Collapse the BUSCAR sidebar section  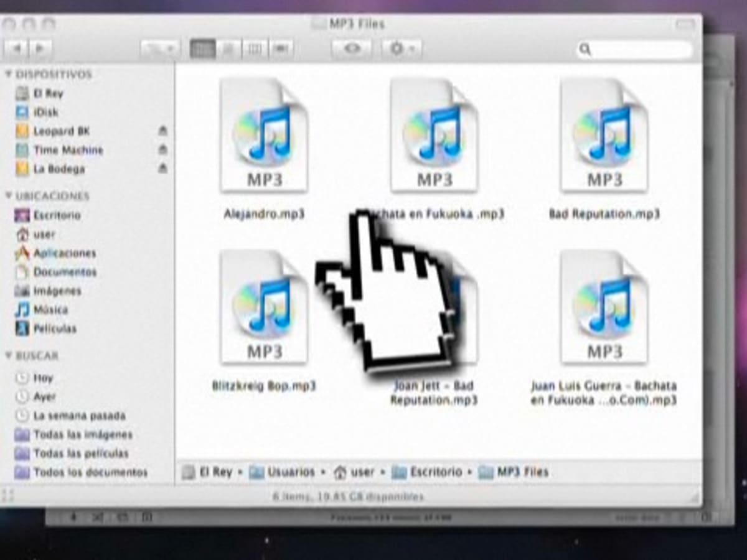click(x=9, y=355)
